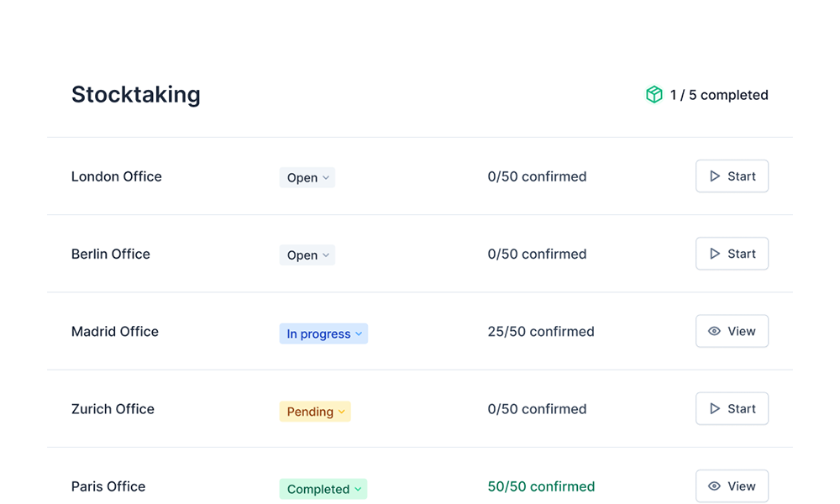This screenshot has width=840, height=504.
Task: Click Paris Office's '50/50 confirmed' text
Action: (541, 486)
